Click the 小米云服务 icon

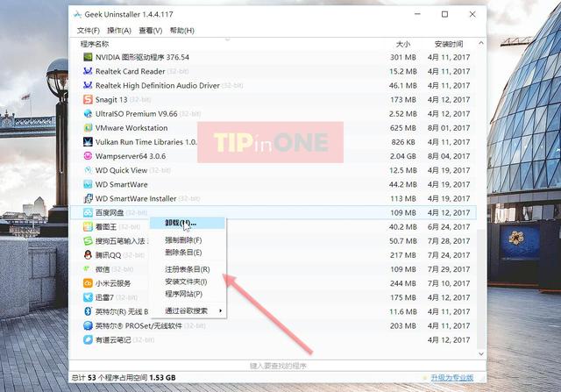tap(88, 283)
